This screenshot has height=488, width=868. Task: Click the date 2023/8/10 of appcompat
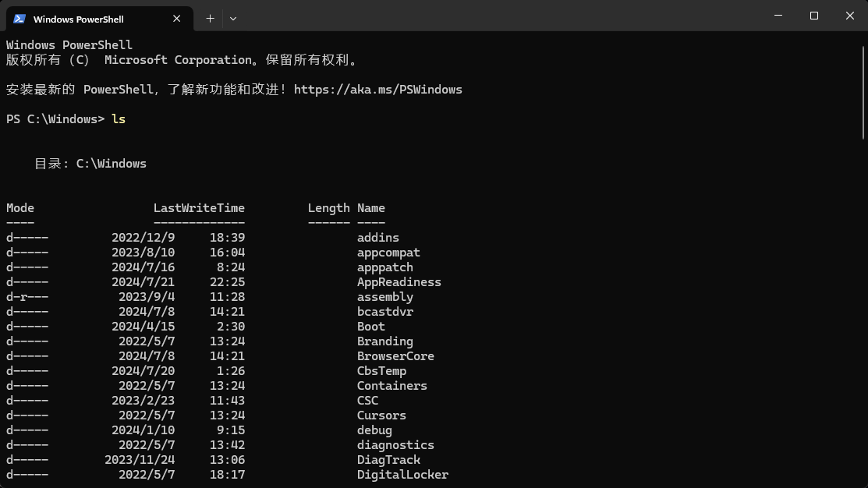click(143, 253)
